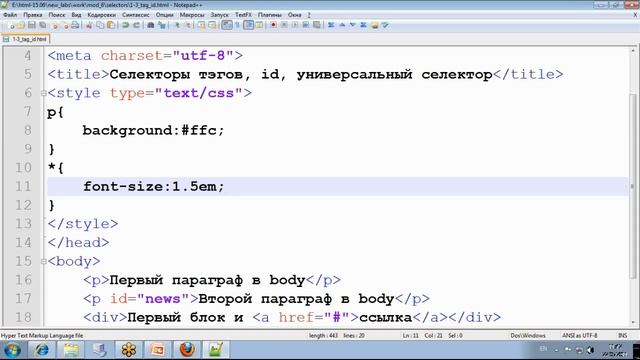
Task: Click the vertical scrollbar thumb
Action: (x=633, y=186)
